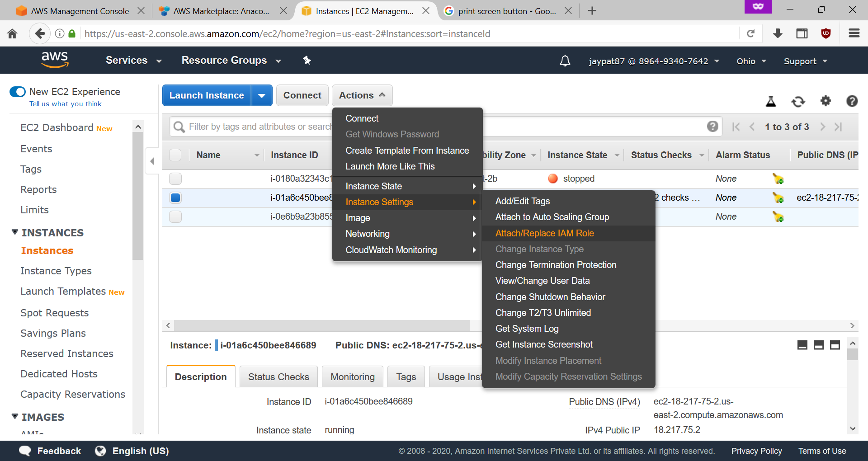This screenshot has width=868, height=461.
Task: Select Add/Edit Tags menu entry
Action: [x=568, y=201]
